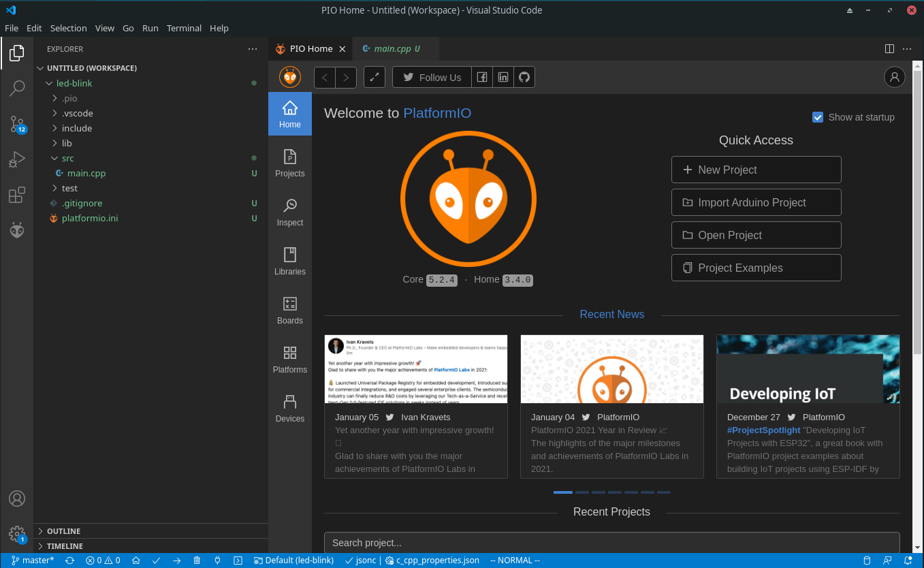Open PlatformIO alien icon in activity bar

point(17,230)
